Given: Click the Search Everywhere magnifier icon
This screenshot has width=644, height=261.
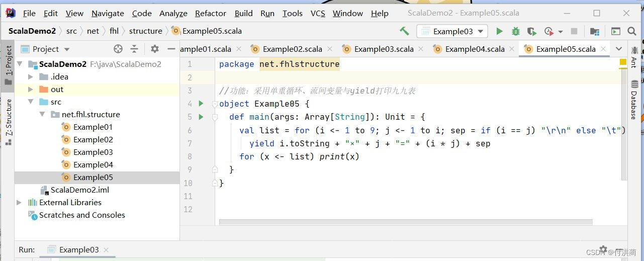Looking at the screenshot, I should tap(632, 31).
